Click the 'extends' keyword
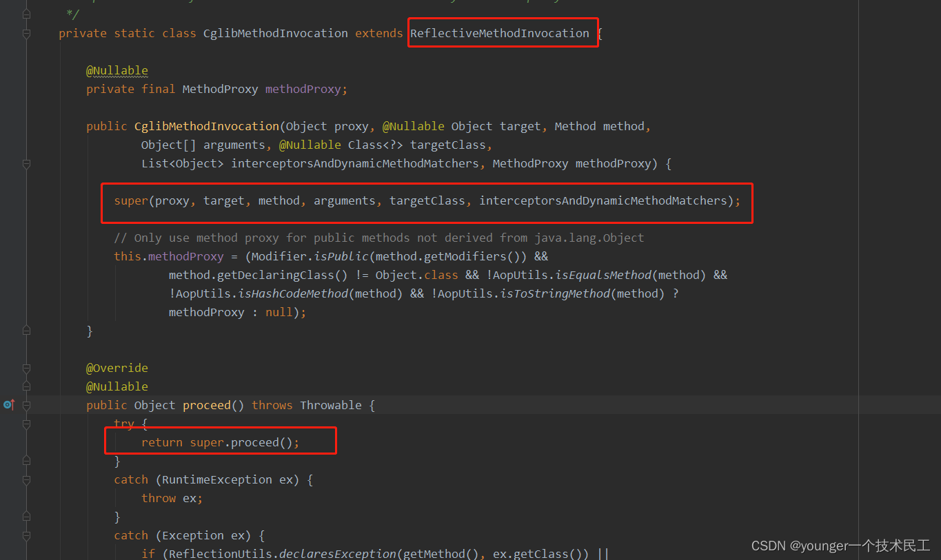941x560 pixels. click(379, 33)
